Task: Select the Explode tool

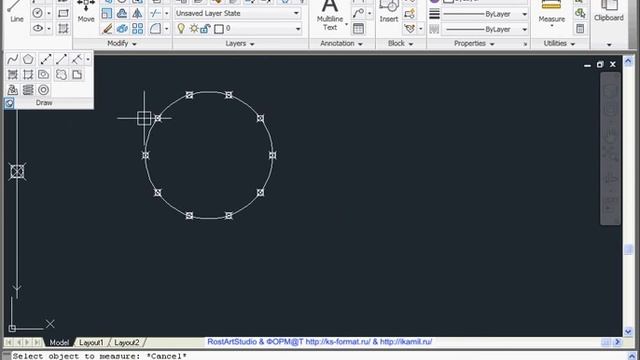Action: (122, 29)
